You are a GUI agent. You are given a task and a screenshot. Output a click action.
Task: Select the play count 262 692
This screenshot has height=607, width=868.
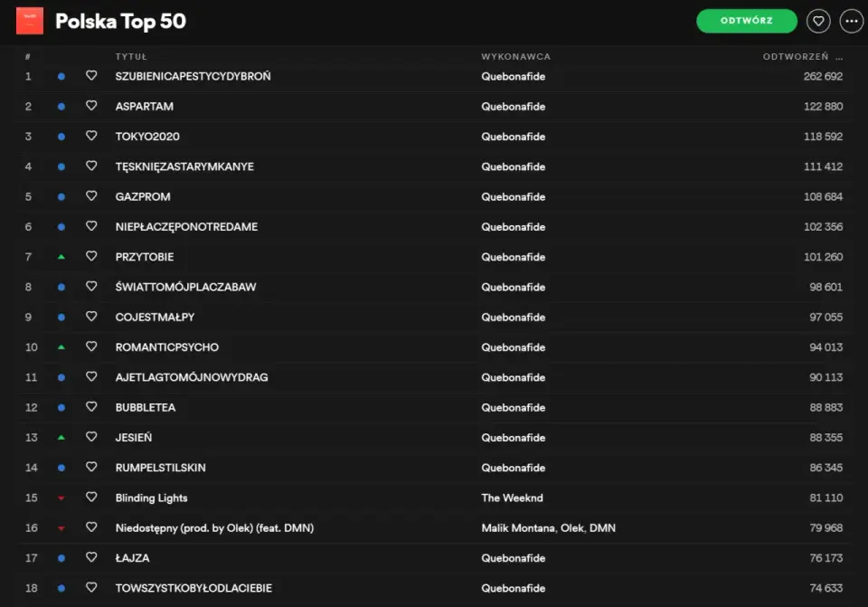pos(823,76)
